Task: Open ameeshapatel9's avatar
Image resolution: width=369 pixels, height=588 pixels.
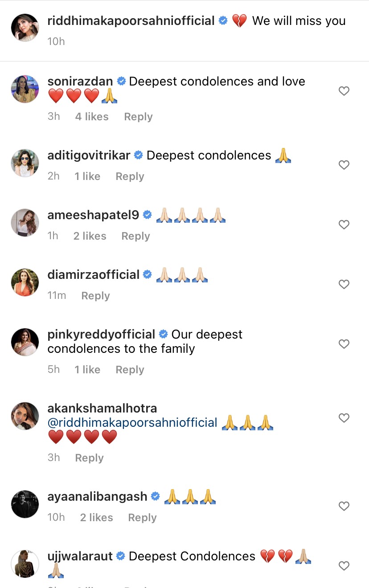Action: pyautogui.click(x=25, y=223)
